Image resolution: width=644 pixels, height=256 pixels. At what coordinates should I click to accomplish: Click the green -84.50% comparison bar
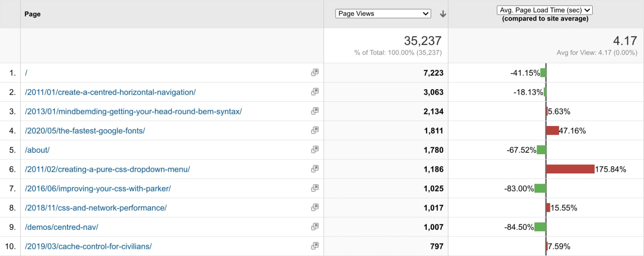pos(540,227)
